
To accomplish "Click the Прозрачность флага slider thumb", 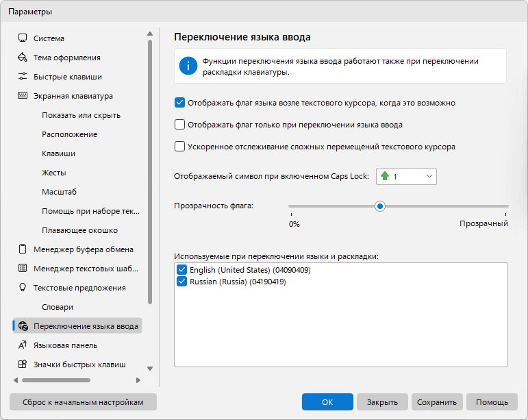I will click(x=380, y=206).
